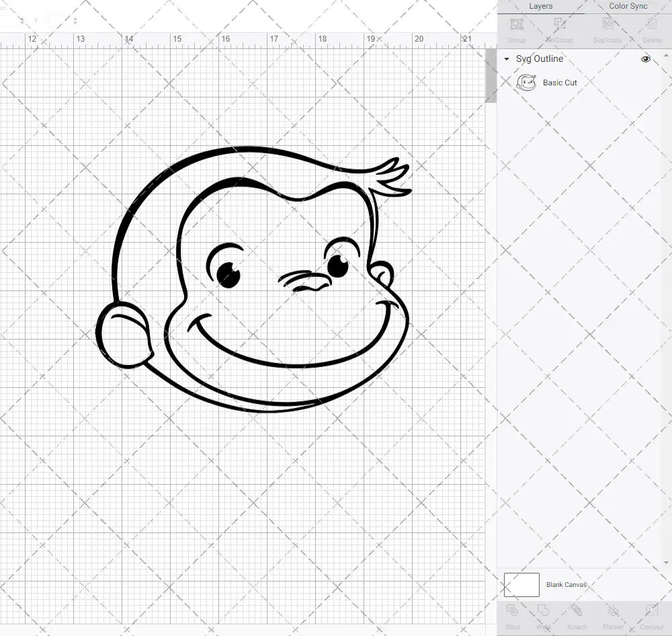Select the Weld tool

[544, 615]
